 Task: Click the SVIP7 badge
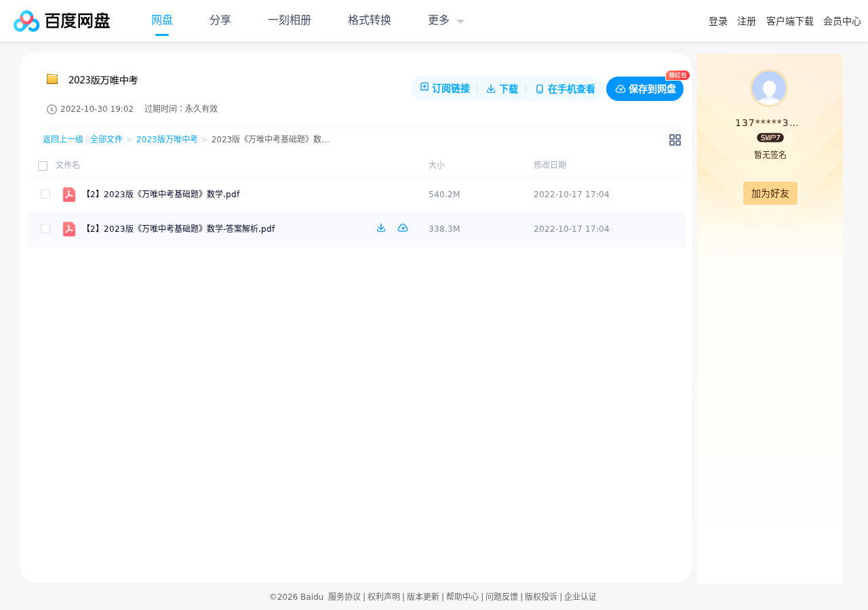(770, 138)
